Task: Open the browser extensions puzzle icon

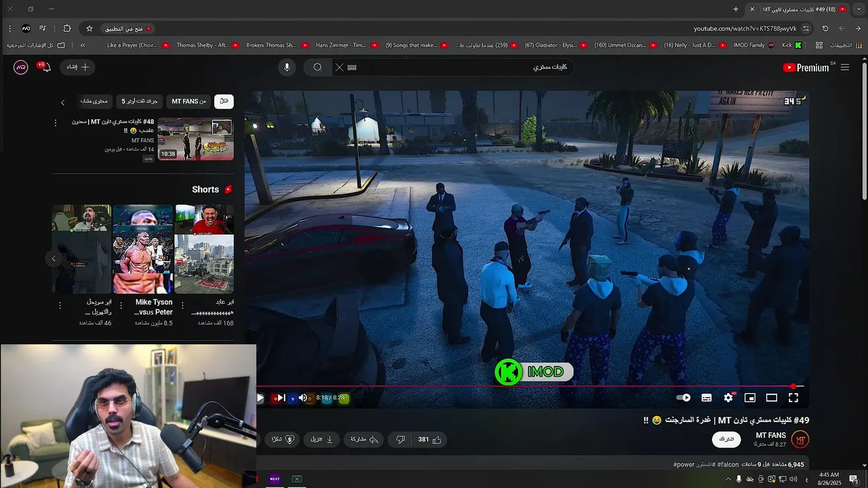Action: (66, 28)
